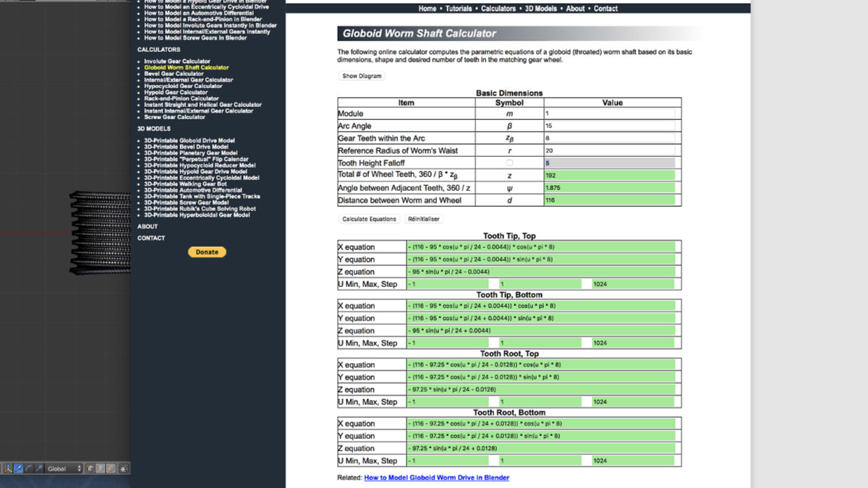Click the Tooth Height Falloff value field
Image resolution: width=868 pixels, height=488 pixels.
tap(609, 163)
